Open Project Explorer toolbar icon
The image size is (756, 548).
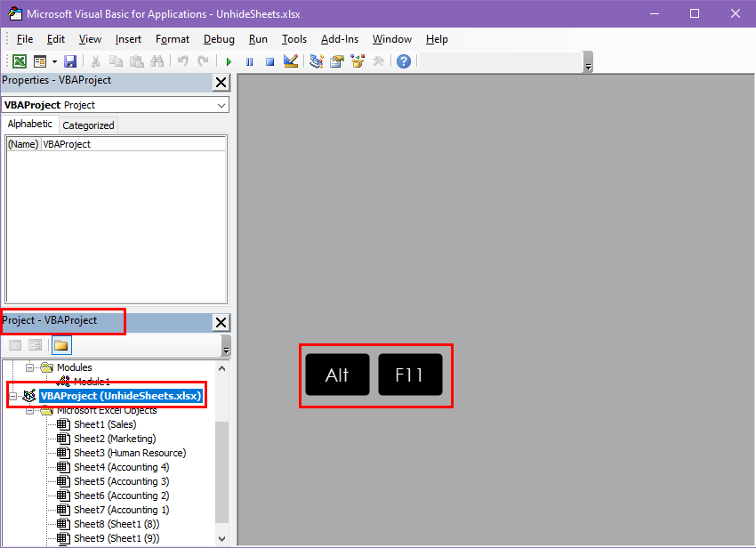(317, 61)
